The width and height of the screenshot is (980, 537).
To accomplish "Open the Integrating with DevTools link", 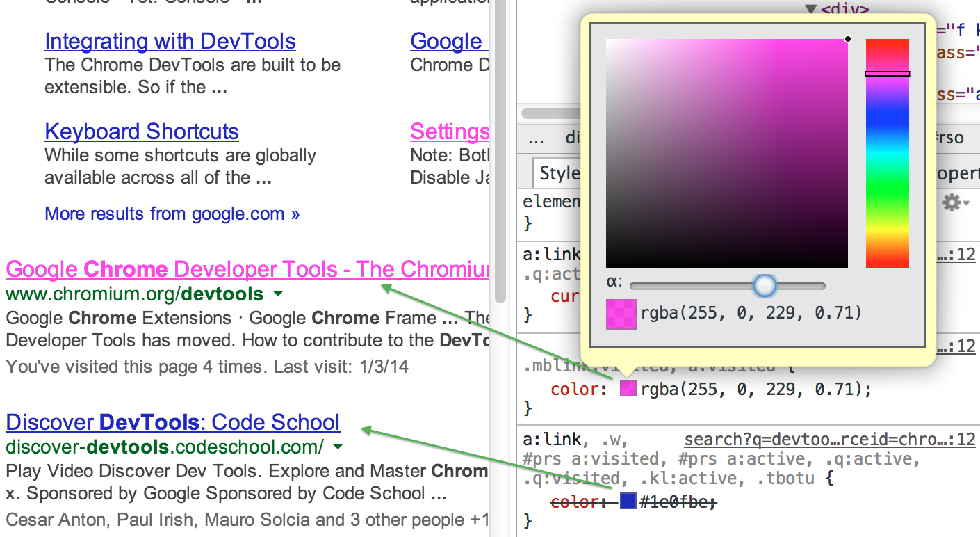I will click(x=170, y=42).
